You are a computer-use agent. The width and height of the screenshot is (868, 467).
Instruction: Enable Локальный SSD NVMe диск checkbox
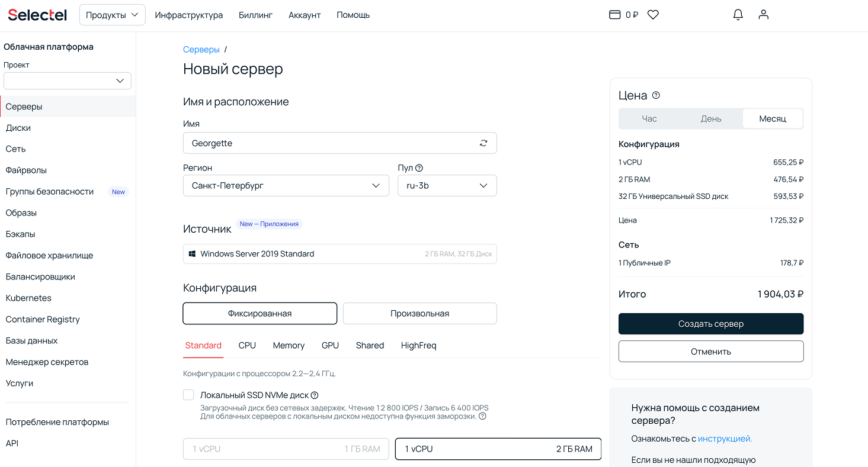tap(188, 395)
